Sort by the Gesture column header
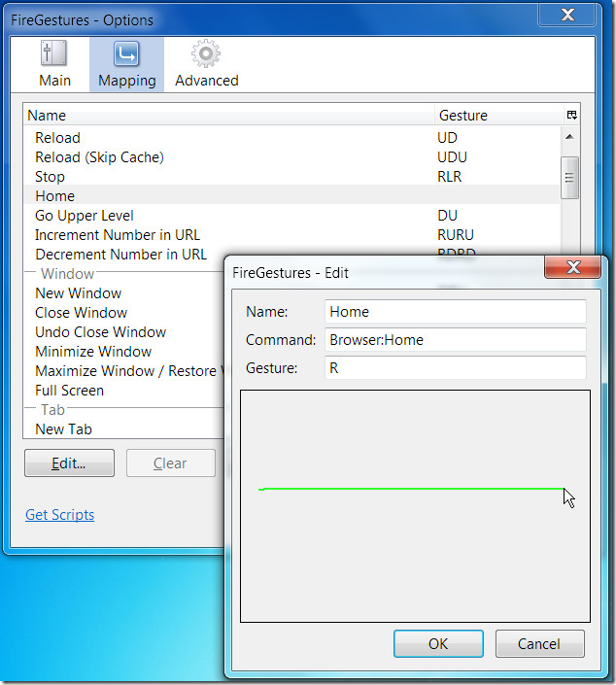 click(499, 115)
